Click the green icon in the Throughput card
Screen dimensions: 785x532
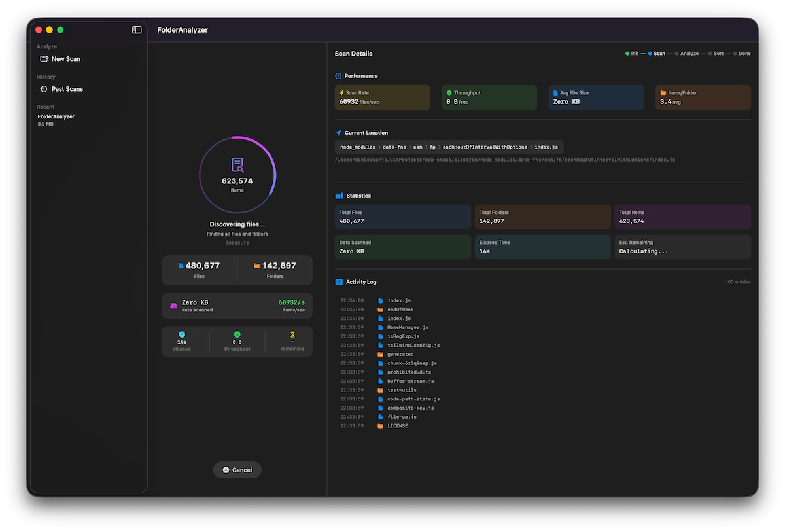click(449, 93)
